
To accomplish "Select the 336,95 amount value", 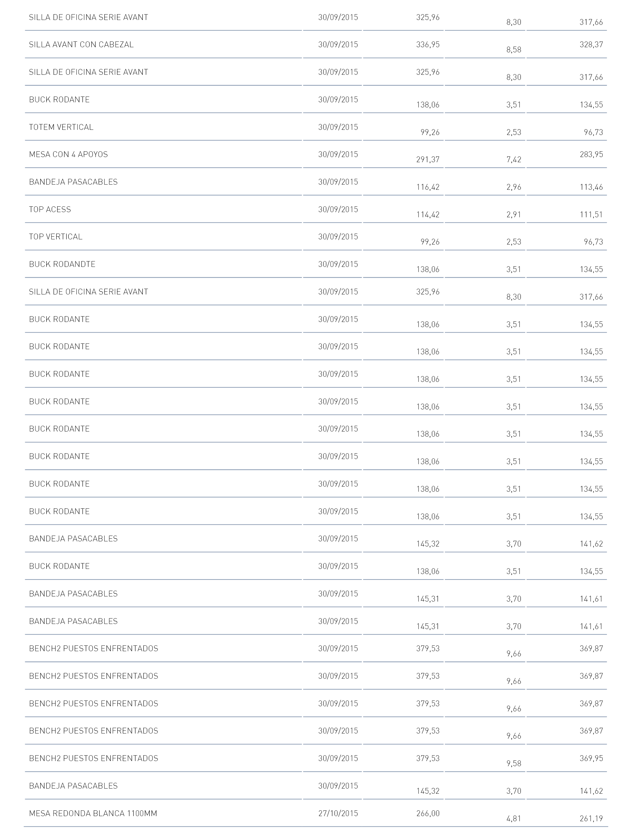I will tap(428, 44).
